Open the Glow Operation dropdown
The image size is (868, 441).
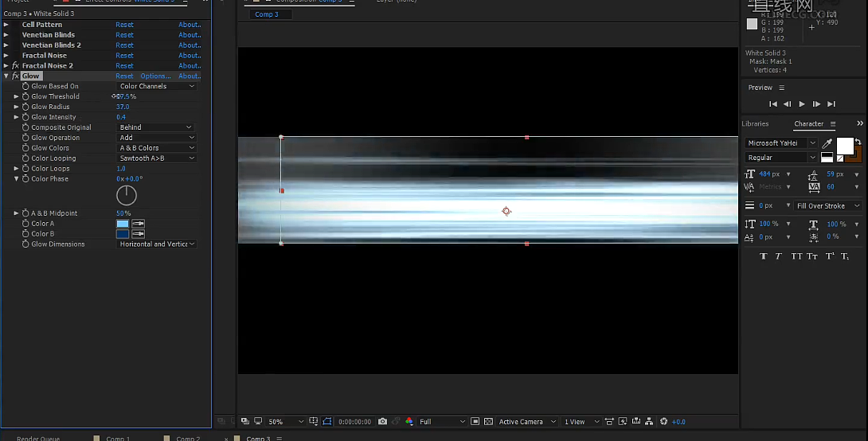click(x=157, y=138)
